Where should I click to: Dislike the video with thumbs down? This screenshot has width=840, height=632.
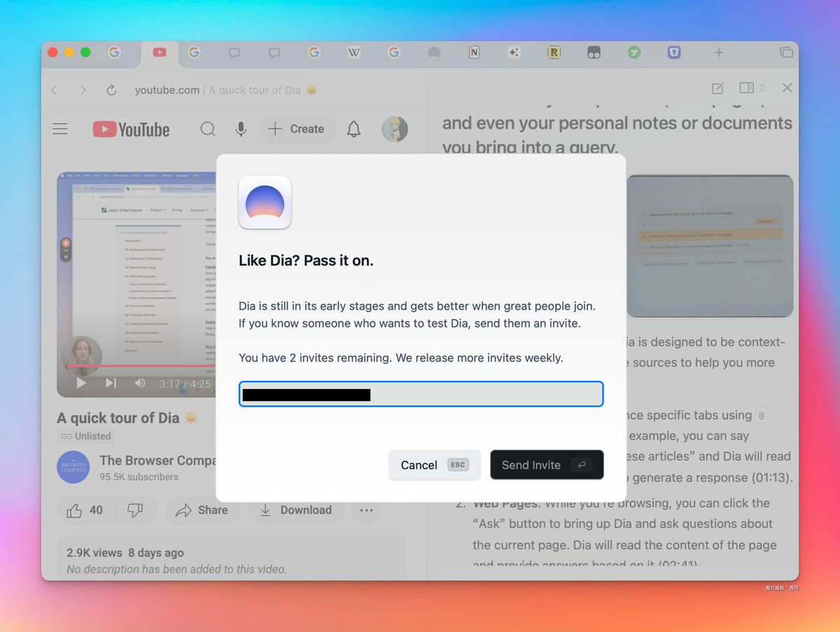[135, 510]
